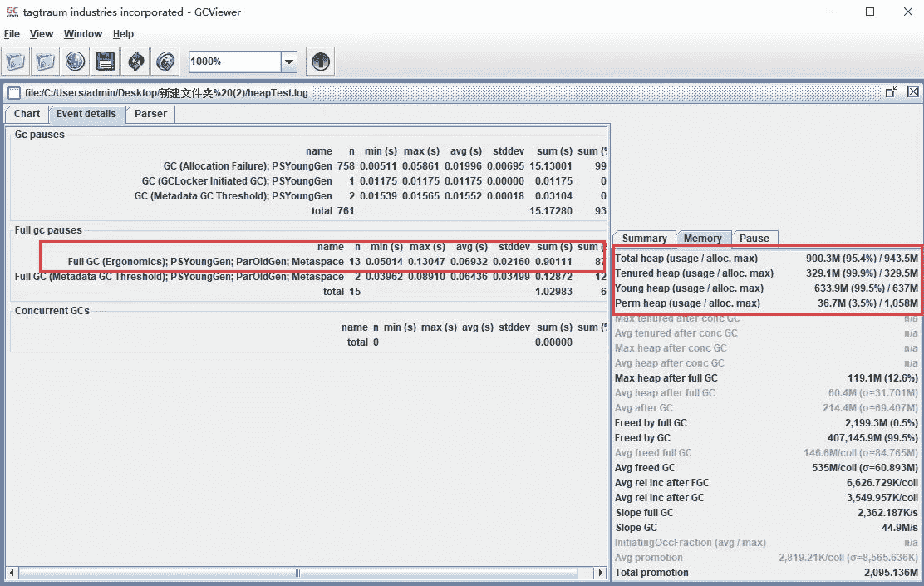Click the 1000% zoom input field

click(234, 62)
